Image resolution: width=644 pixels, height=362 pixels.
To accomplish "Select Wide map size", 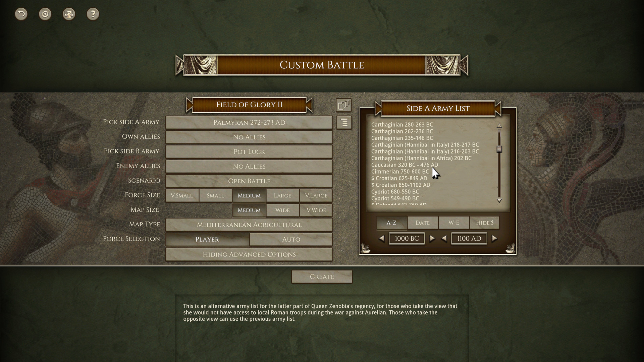I will tap(282, 210).
